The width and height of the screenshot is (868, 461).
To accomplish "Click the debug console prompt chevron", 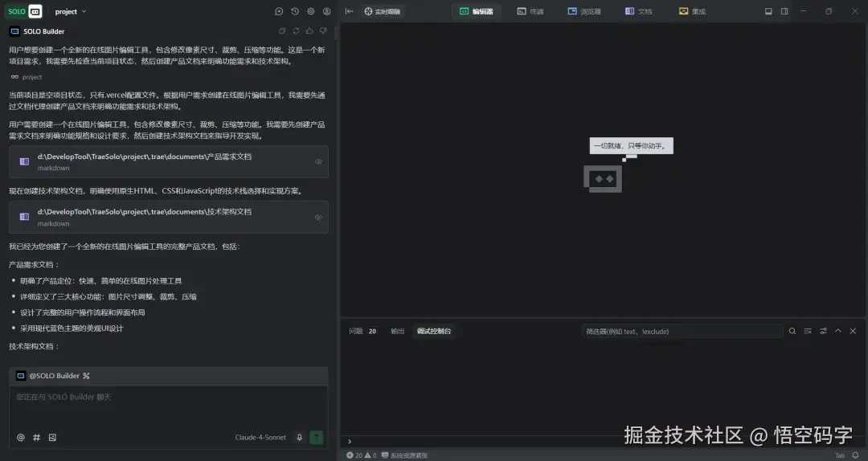I will (350, 441).
